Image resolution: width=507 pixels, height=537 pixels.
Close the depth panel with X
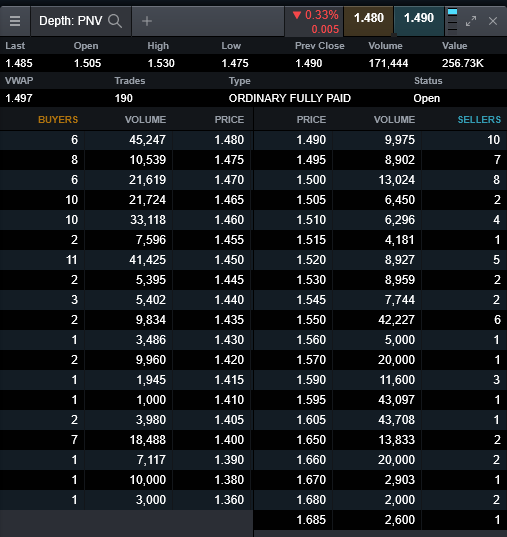(493, 21)
